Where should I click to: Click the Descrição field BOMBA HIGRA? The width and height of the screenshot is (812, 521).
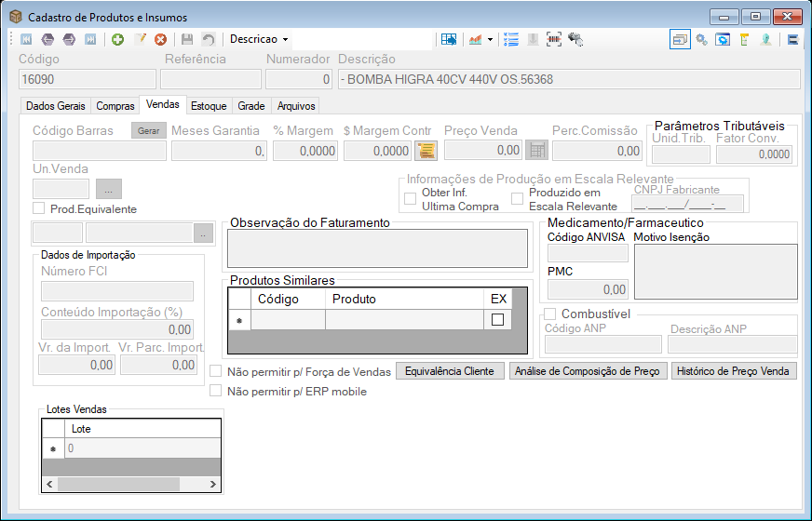click(x=569, y=79)
